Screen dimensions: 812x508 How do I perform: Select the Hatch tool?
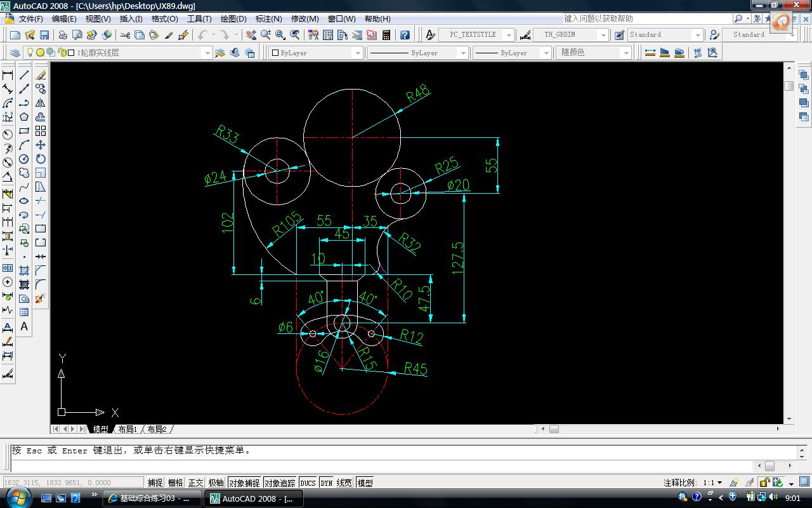pyautogui.click(x=24, y=271)
